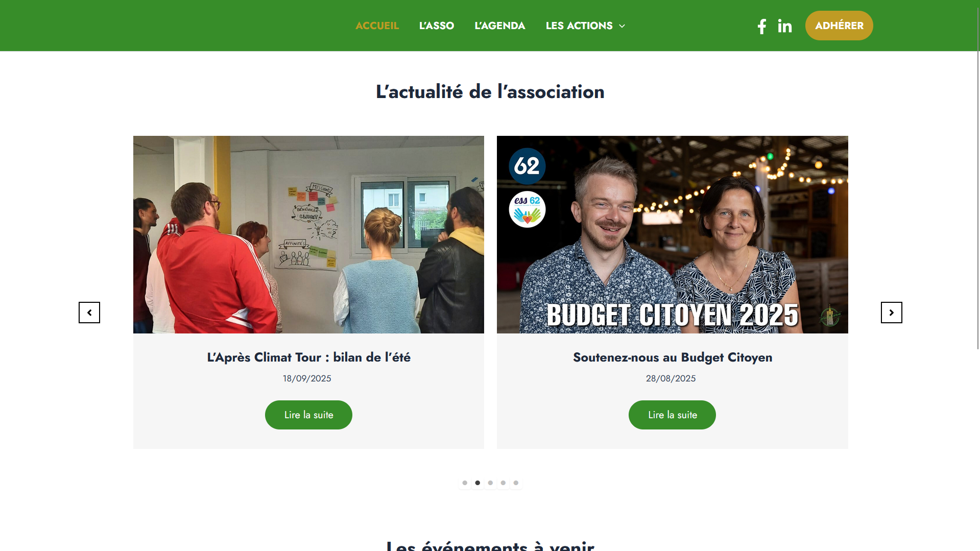The height and width of the screenshot is (551, 980).
Task: Select the third carousel pagination dot
Action: (490, 483)
